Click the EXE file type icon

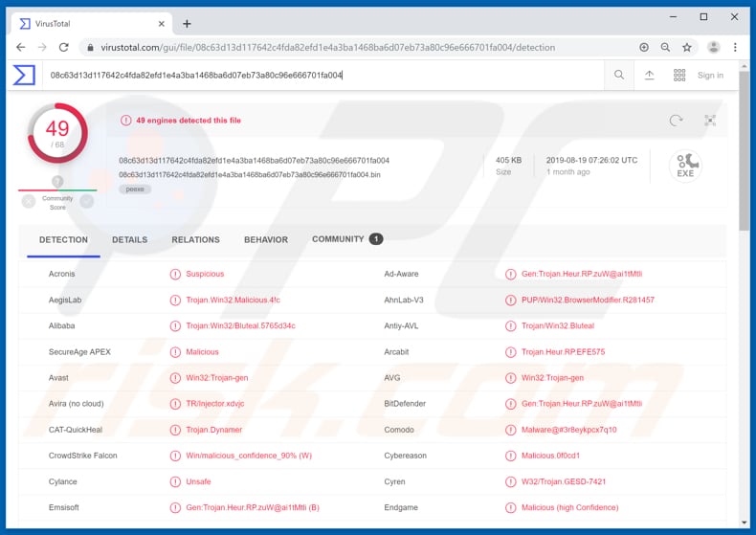click(x=685, y=166)
